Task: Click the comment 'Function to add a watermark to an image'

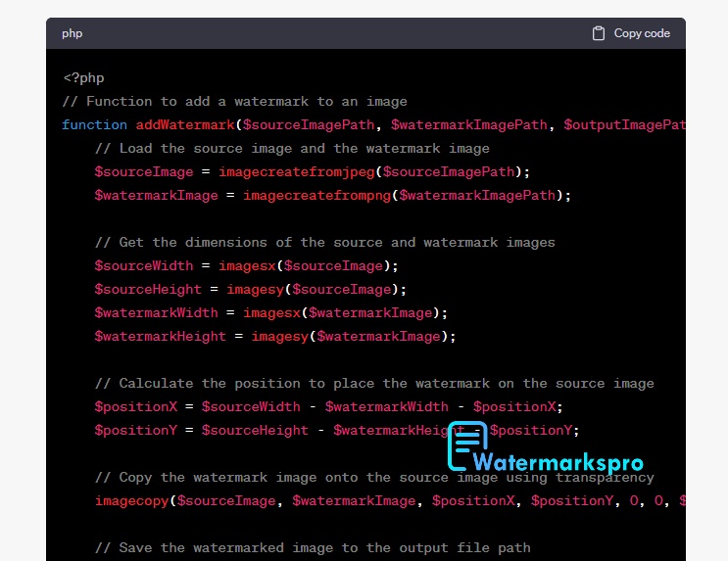Action: coord(234,101)
